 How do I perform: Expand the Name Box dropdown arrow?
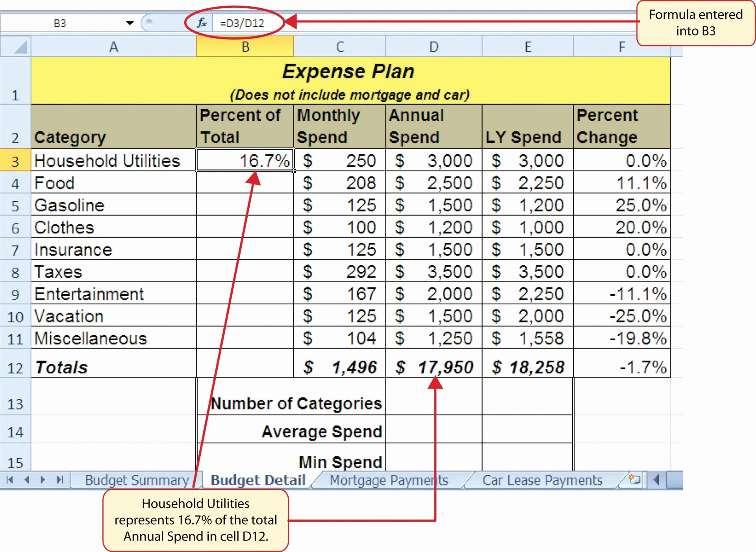click(x=130, y=23)
